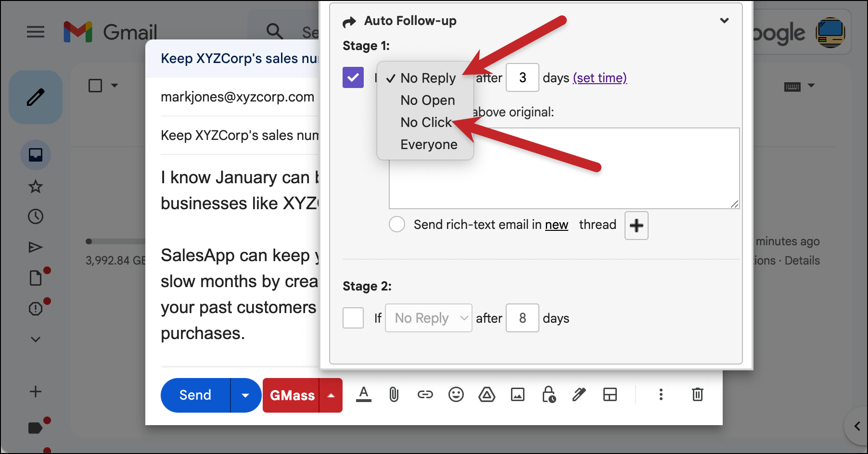
Task: Open Send options dropdown arrow
Action: [x=245, y=395]
